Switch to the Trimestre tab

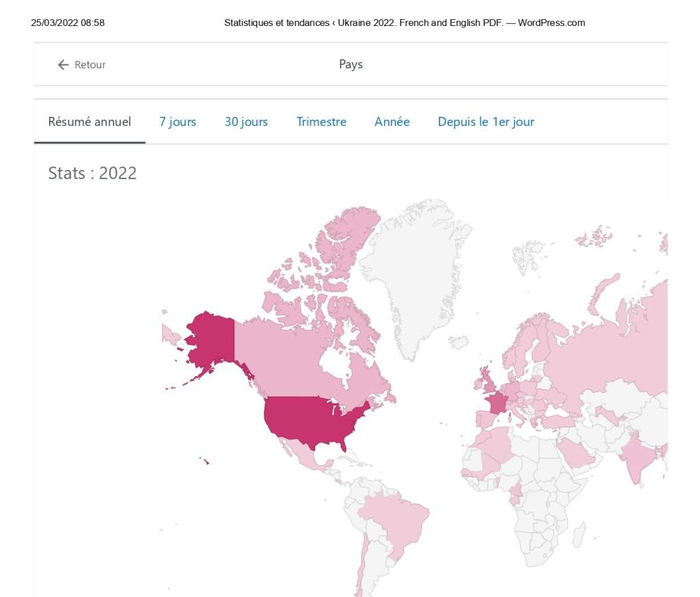(321, 122)
